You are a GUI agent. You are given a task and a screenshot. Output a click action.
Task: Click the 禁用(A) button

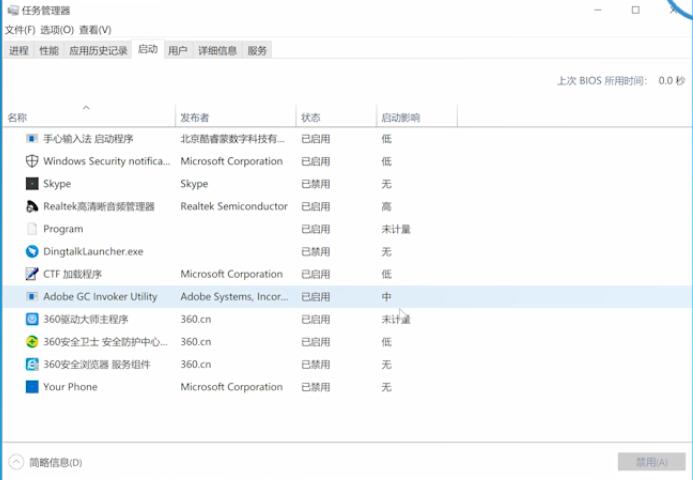pyautogui.click(x=651, y=462)
